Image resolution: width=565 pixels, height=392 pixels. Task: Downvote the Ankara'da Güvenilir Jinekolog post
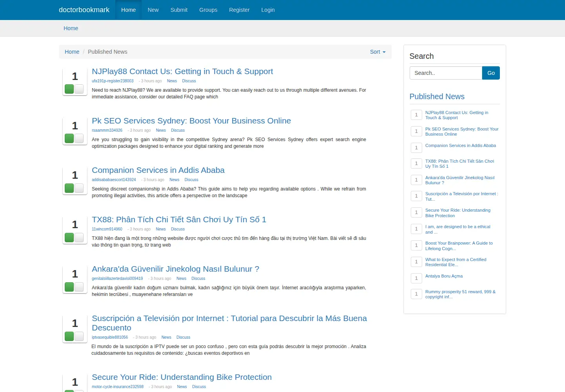[x=79, y=287]
